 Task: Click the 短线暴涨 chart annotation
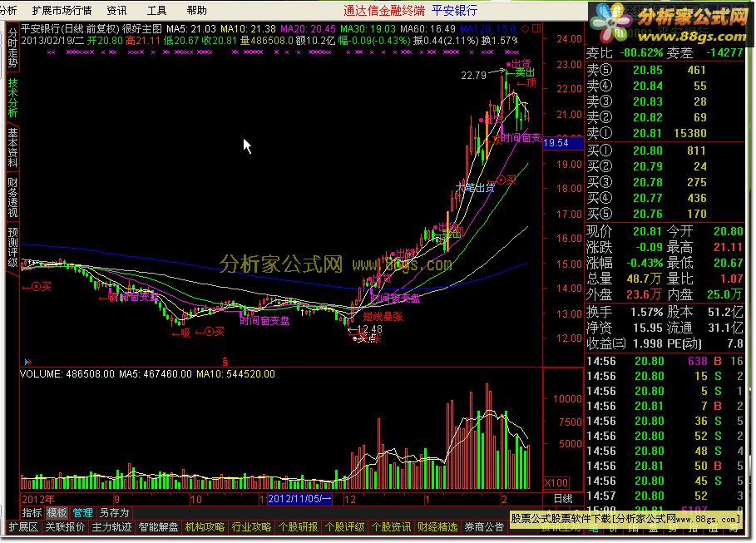[x=383, y=317]
